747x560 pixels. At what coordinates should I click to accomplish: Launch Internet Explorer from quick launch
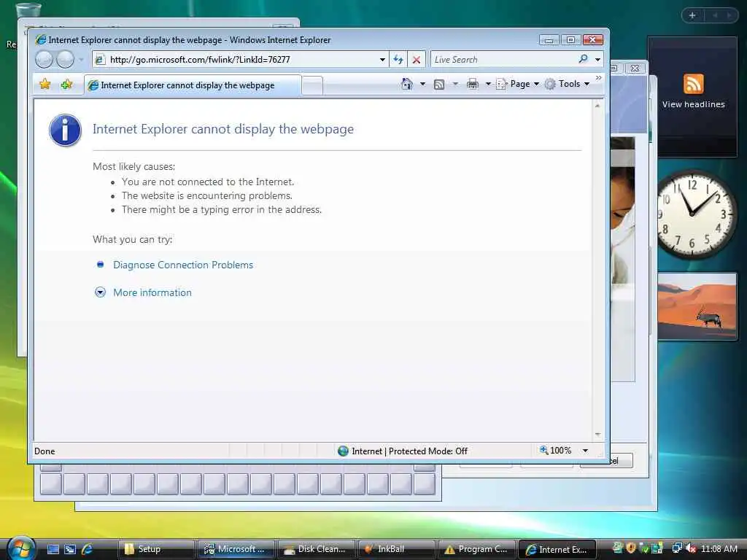click(88, 549)
